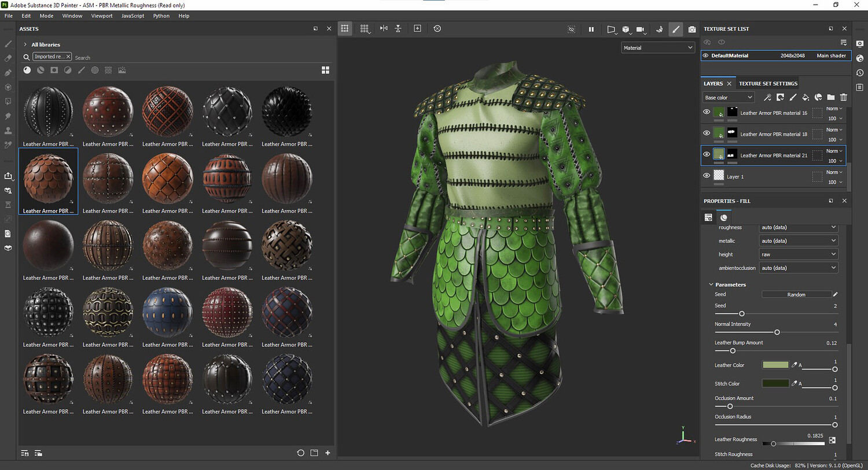Select the paint brush mode icon in viewport toolbar
This screenshot has height=470, width=868.
(x=675, y=29)
